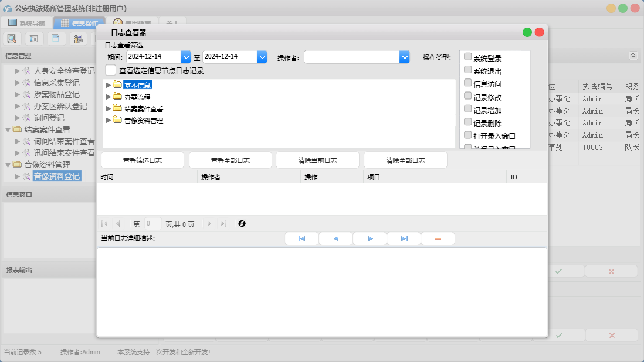Click the 操作者 column header
The height and width of the screenshot is (362, 644).
coord(249,177)
